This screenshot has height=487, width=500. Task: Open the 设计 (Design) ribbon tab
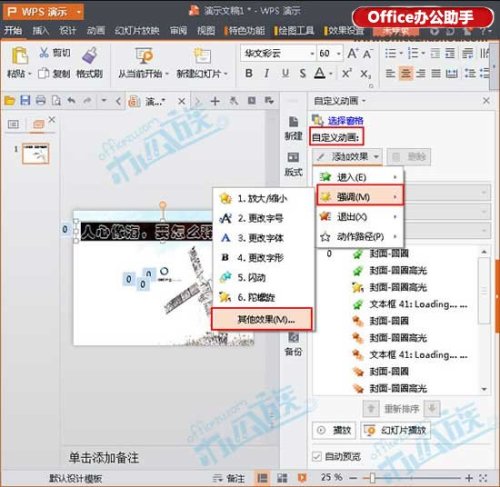tap(68, 31)
